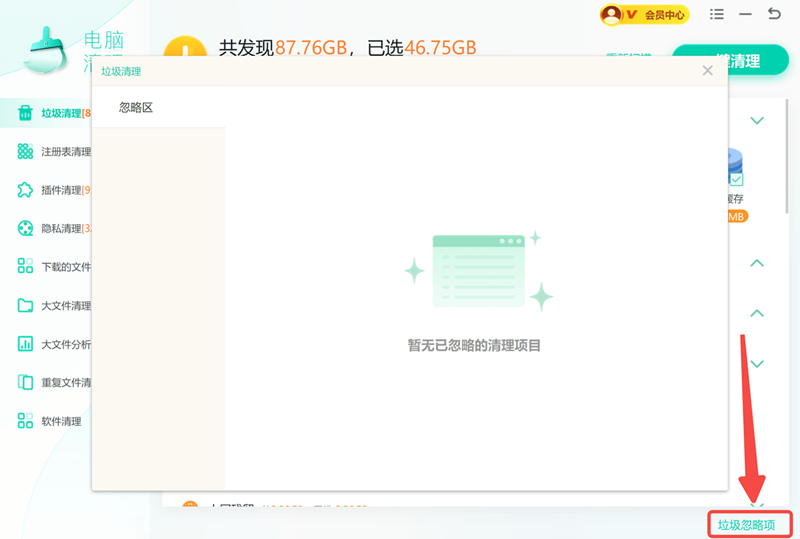This screenshot has width=800, height=539.
Task: Click the back arrow icon at top right
Action: [x=774, y=14]
